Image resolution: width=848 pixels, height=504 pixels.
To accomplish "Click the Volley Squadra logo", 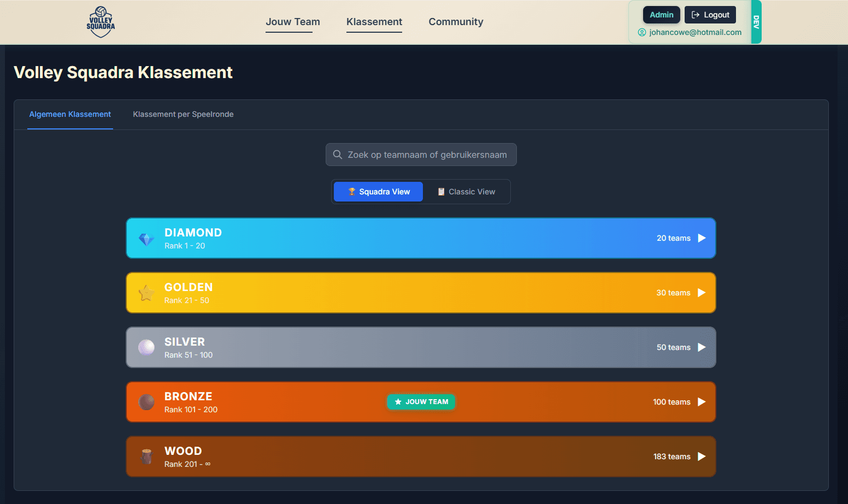I will coord(101,22).
